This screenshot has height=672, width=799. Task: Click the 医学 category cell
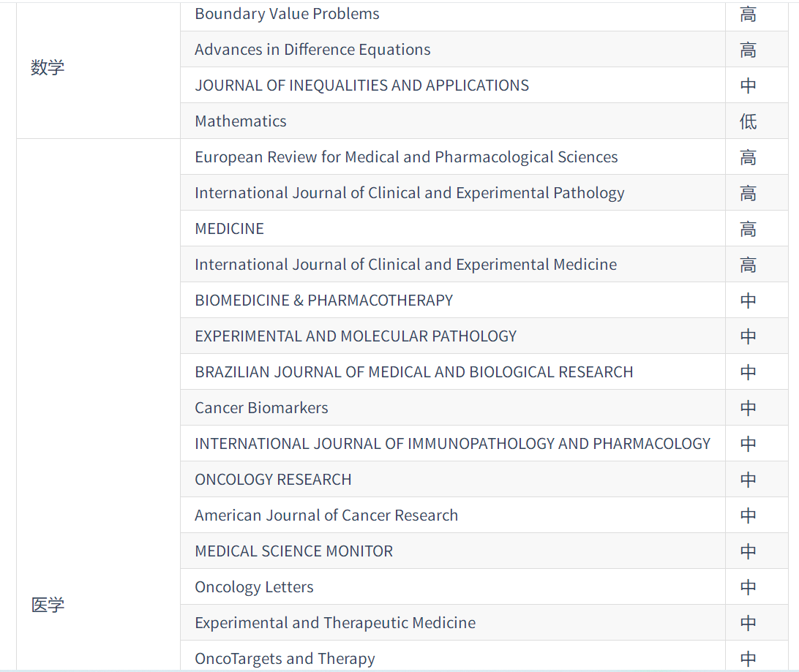tap(48, 605)
